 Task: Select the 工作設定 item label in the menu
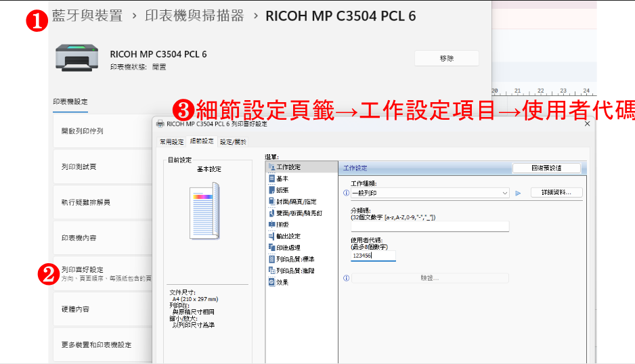[288, 167]
